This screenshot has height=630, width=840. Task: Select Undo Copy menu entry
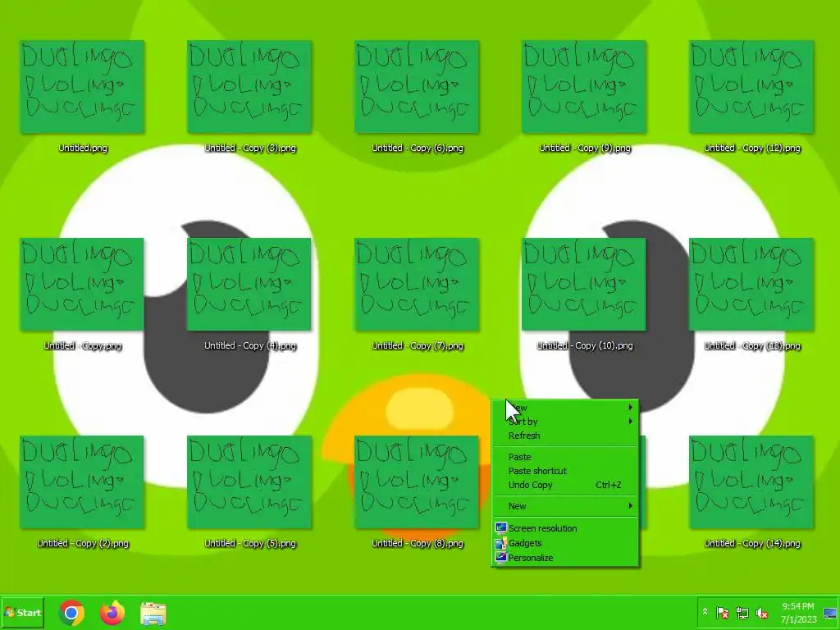click(x=565, y=485)
